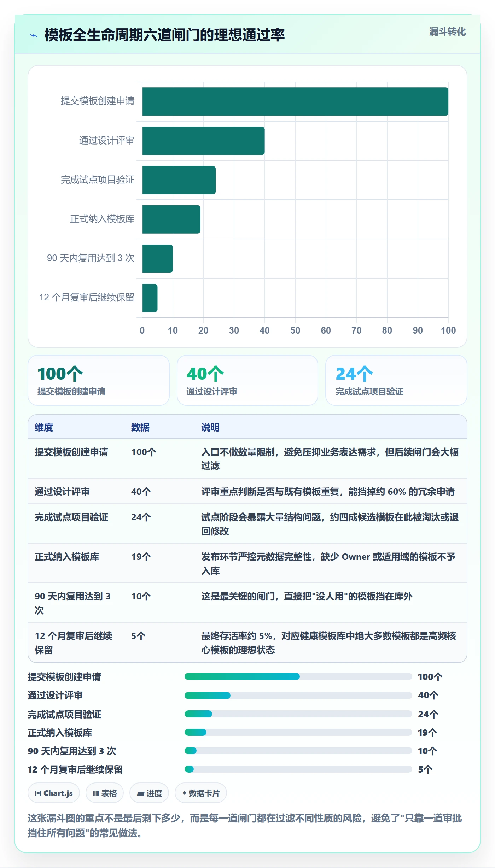This screenshot has height=868, width=495.
Task: Click the 12 个月复审后继续保留 progress bar
Action: 298,769
